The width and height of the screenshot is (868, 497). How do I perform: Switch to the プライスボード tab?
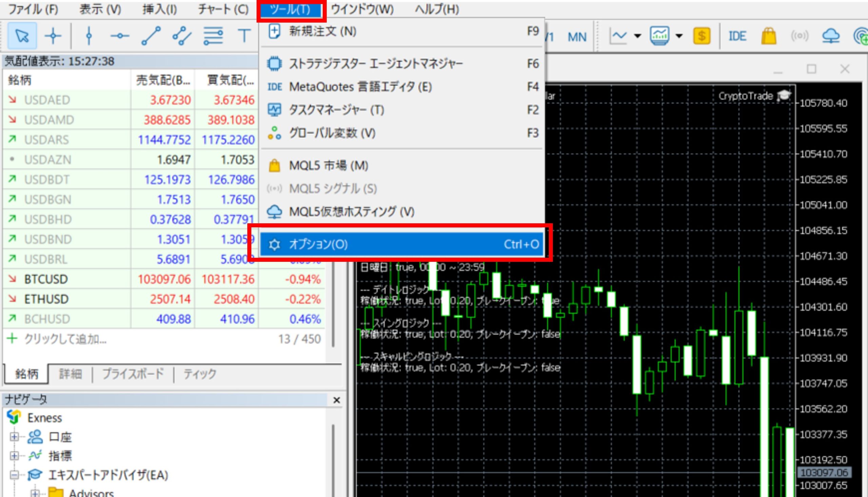click(x=133, y=374)
